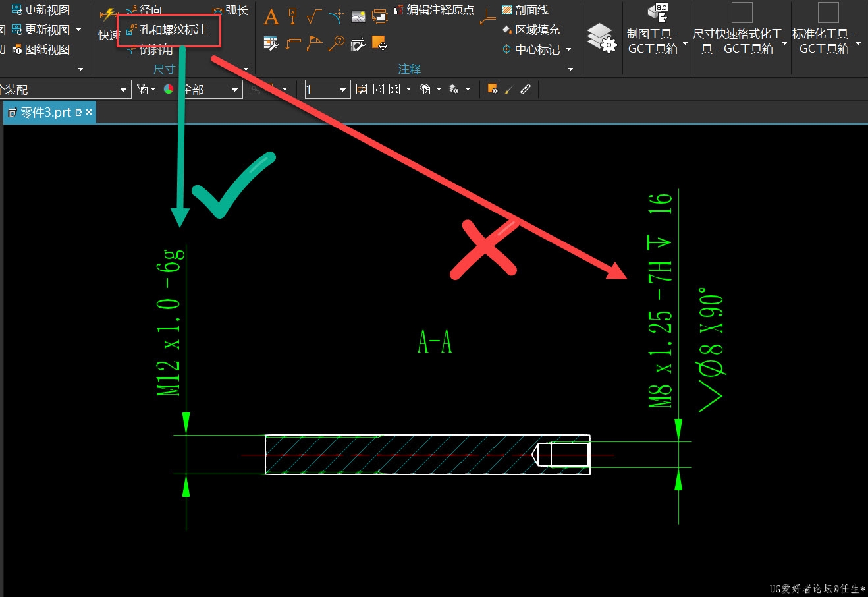Screen dimensions: 868x597
Task: Click the fit view icon
Action: tap(394, 89)
